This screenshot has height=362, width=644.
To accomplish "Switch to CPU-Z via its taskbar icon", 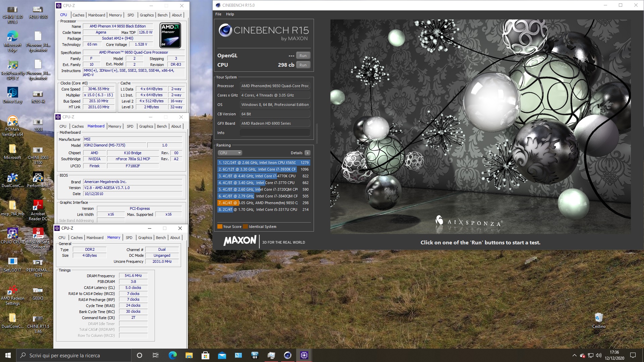I will pyautogui.click(x=304, y=355).
